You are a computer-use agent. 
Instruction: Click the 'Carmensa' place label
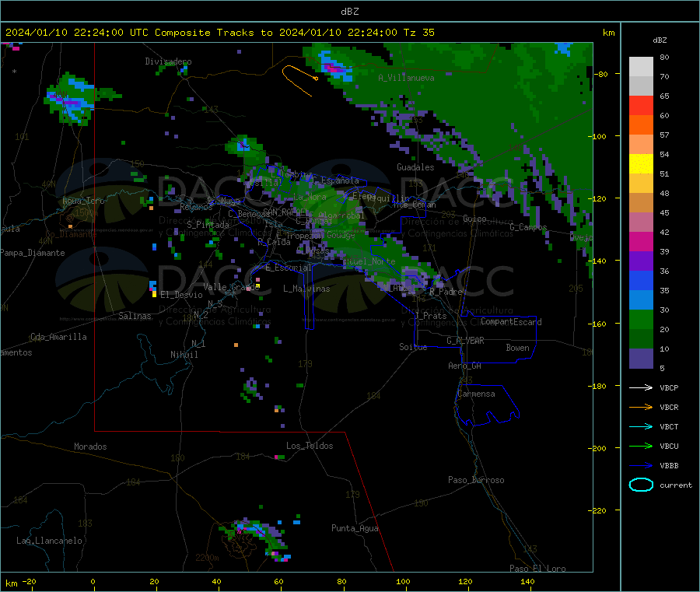[476, 394]
